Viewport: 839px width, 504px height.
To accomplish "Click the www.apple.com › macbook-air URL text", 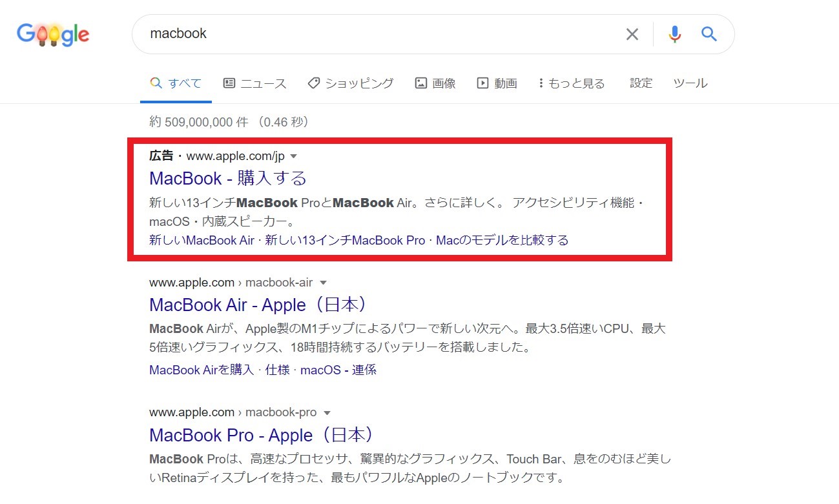I will (231, 283).
